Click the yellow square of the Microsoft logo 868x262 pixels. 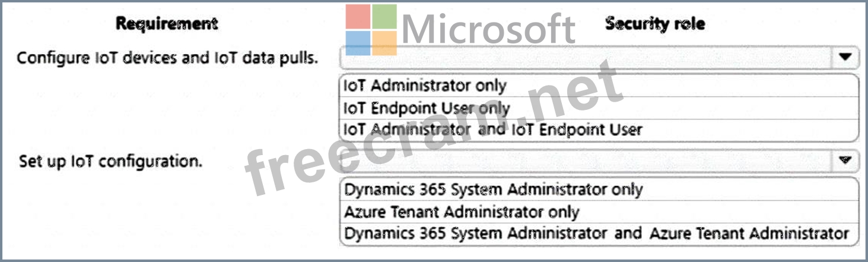[384, 43]
